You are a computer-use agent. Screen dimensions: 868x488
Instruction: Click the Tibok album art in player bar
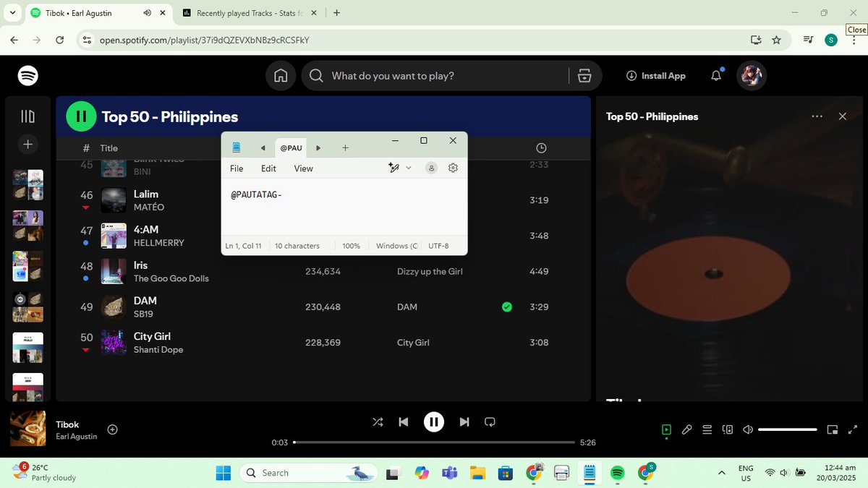(28, 429)
